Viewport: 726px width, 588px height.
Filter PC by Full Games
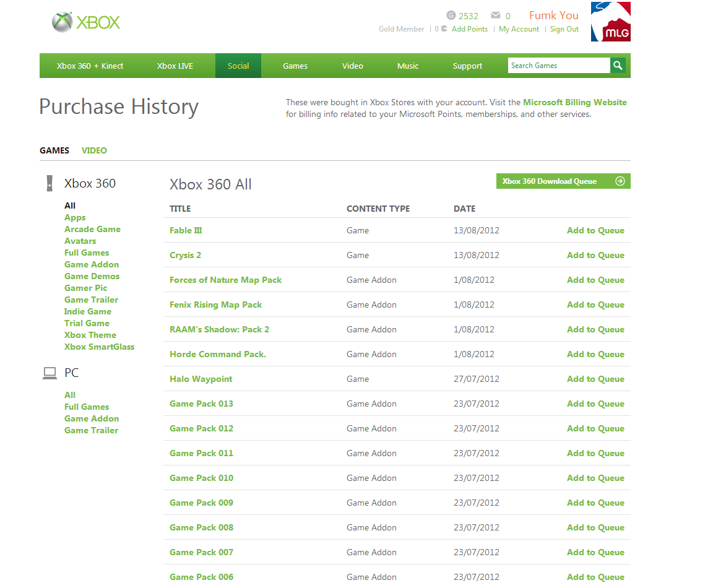coord(87,407)
